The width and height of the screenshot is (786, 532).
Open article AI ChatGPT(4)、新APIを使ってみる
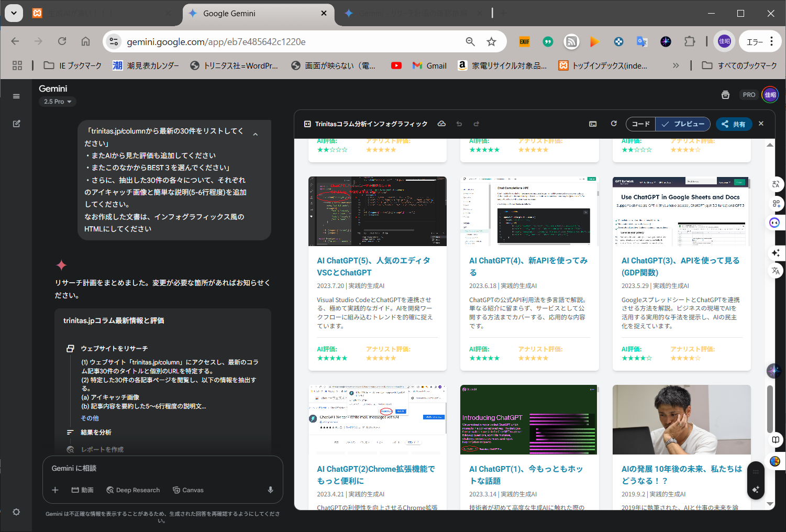point(528,267)
